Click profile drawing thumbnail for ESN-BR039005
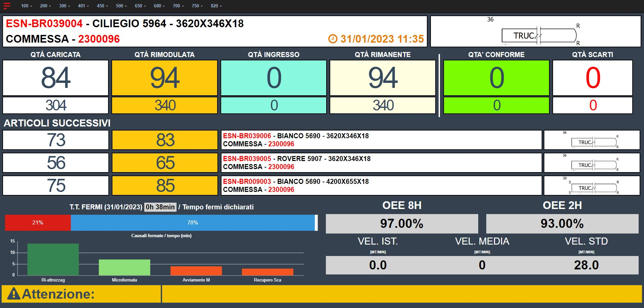This screenshot has width=644, height=308. (x=592, y=163)
